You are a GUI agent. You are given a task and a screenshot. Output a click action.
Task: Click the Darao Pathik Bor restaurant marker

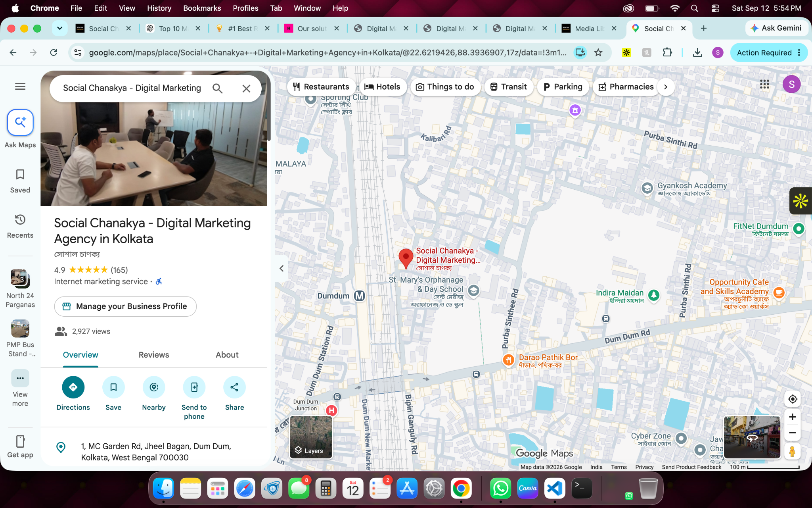coord(508,360)
